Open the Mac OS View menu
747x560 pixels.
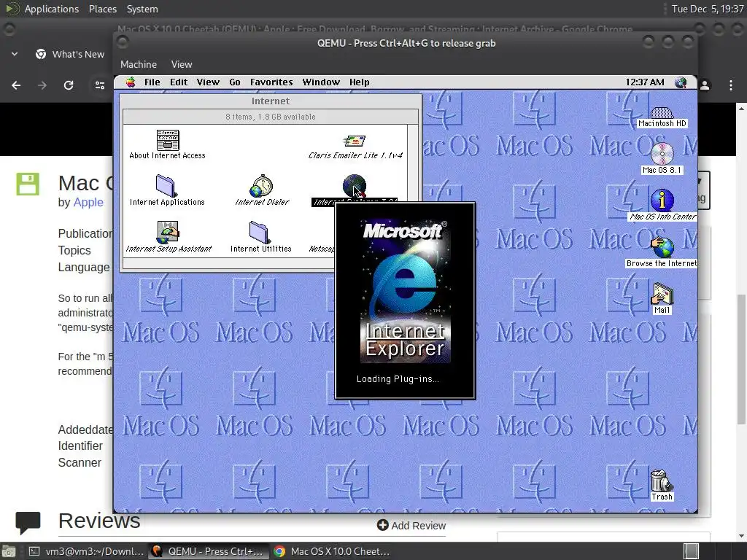208,82
